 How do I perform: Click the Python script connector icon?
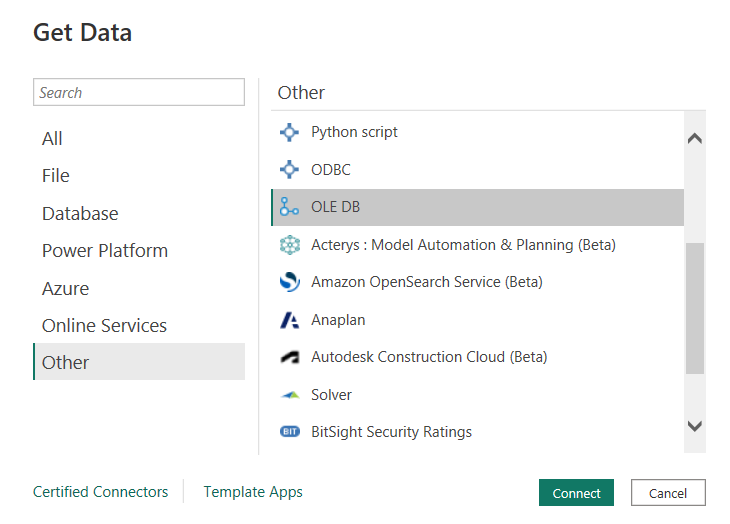(290, 132)
